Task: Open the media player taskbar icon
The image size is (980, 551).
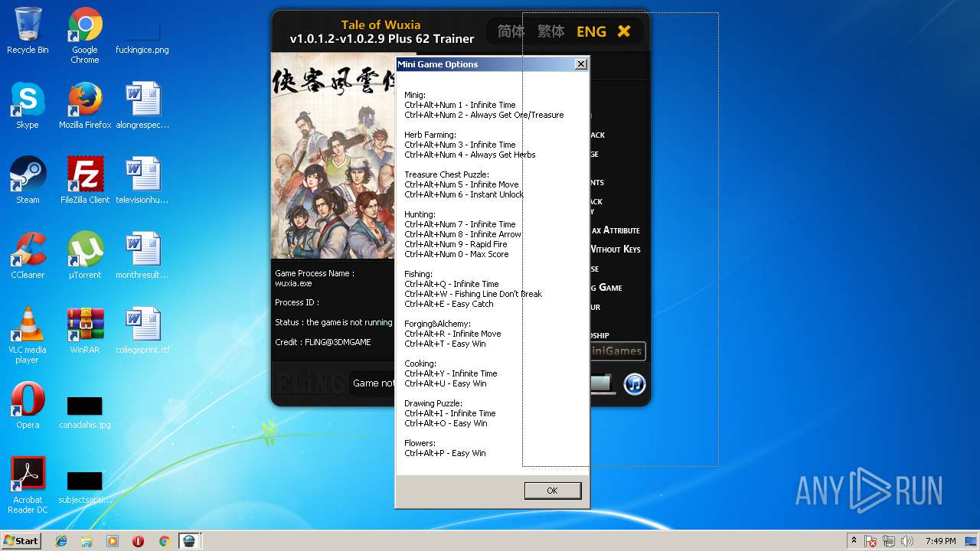Action: [x=113, y=541]
